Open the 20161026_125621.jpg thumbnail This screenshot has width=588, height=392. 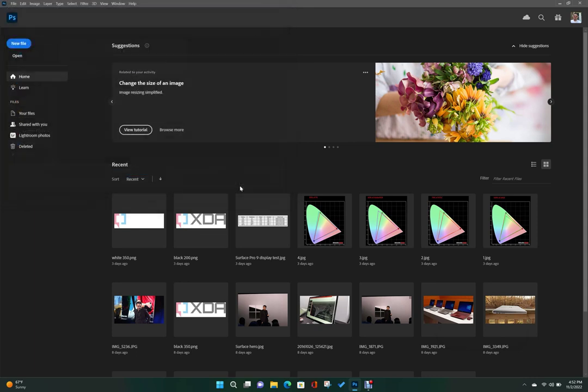(324, 309)
